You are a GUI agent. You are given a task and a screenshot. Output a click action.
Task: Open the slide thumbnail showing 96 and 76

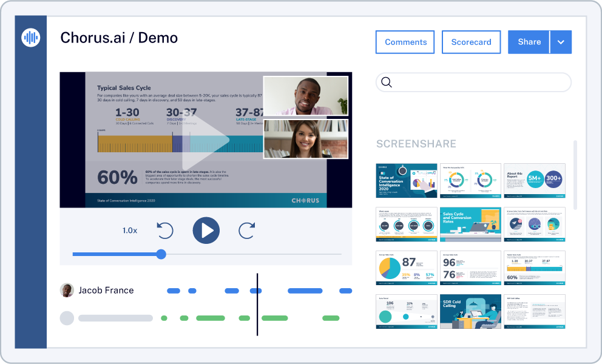pos(470,268)
